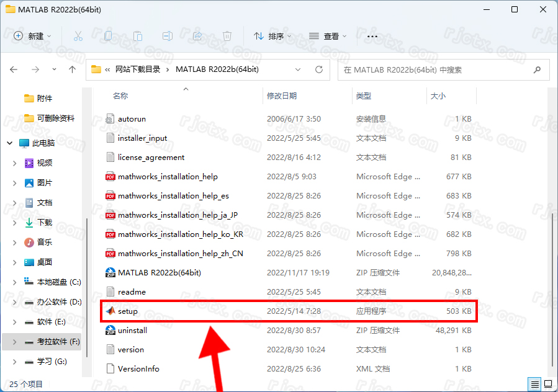Image resolution: width=558 pixels, height=392 pixels.
Task: Open the 下载 folder in navigation pane
Action: point(45,222)
